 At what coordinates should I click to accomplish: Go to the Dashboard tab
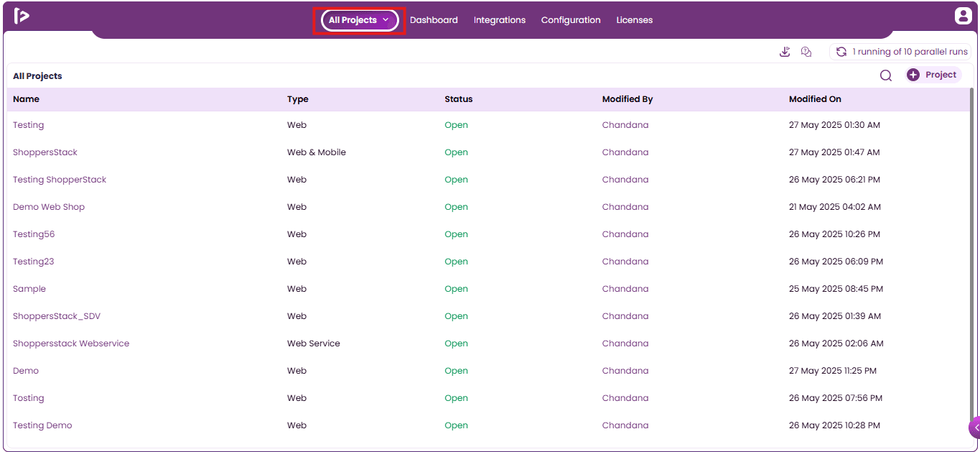pos(434,20)
